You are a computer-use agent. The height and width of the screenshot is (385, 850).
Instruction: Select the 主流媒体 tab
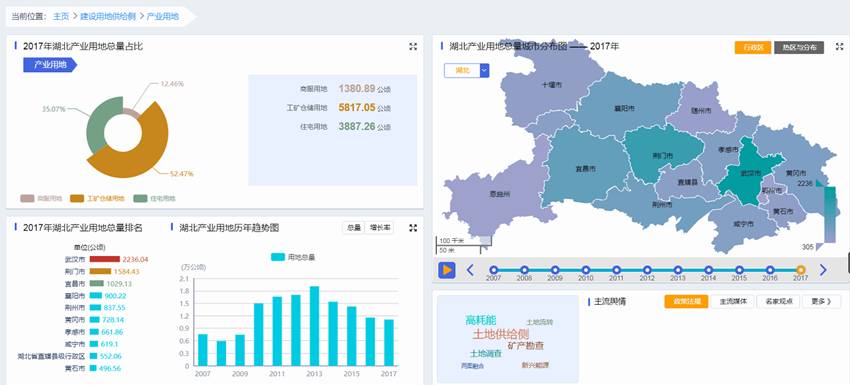[x=732, y=301]
